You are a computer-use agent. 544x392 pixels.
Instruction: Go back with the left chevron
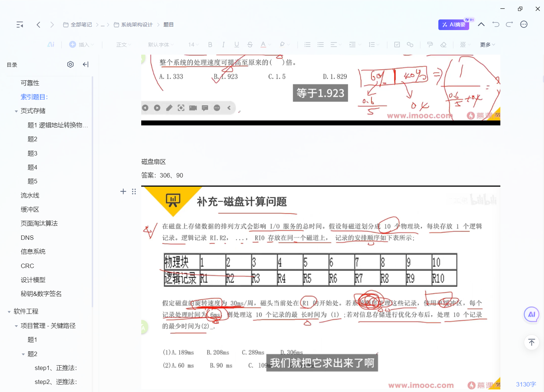(39, 25)
